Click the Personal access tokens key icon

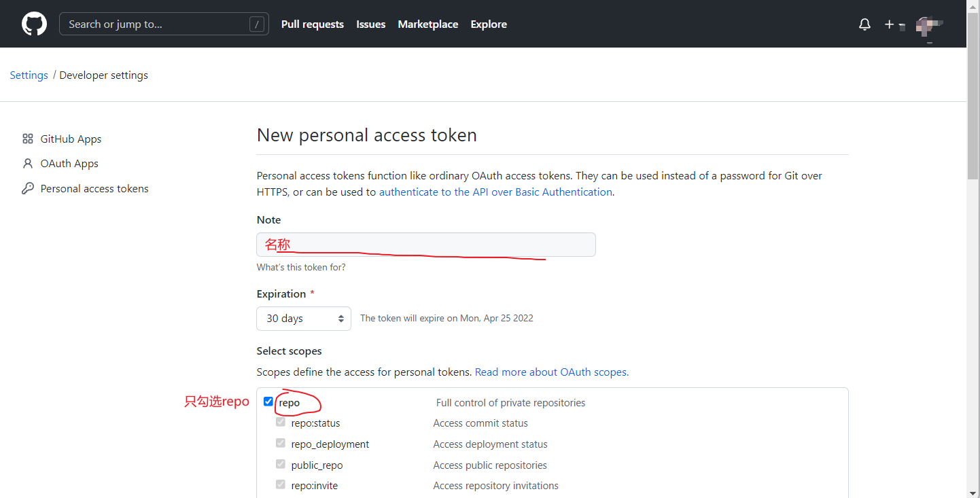pos(28,189)
